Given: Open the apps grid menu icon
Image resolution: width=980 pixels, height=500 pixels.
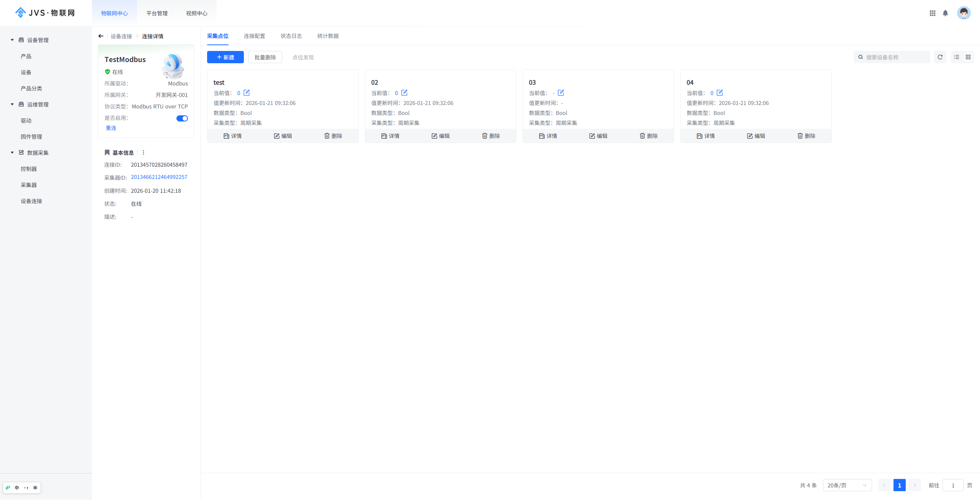Looking at the screenshot, I should point(932,13).
